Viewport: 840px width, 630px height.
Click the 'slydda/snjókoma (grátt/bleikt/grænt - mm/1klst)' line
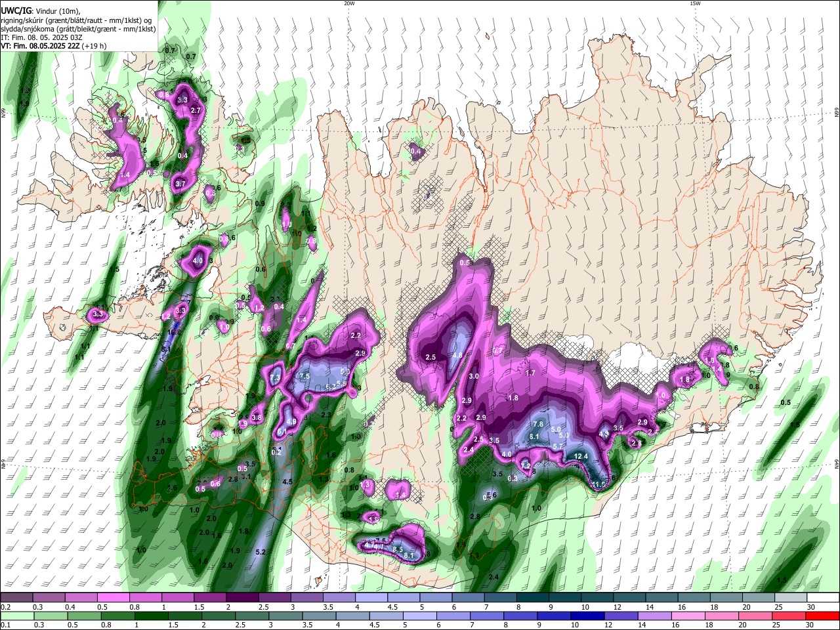point(78,29)
